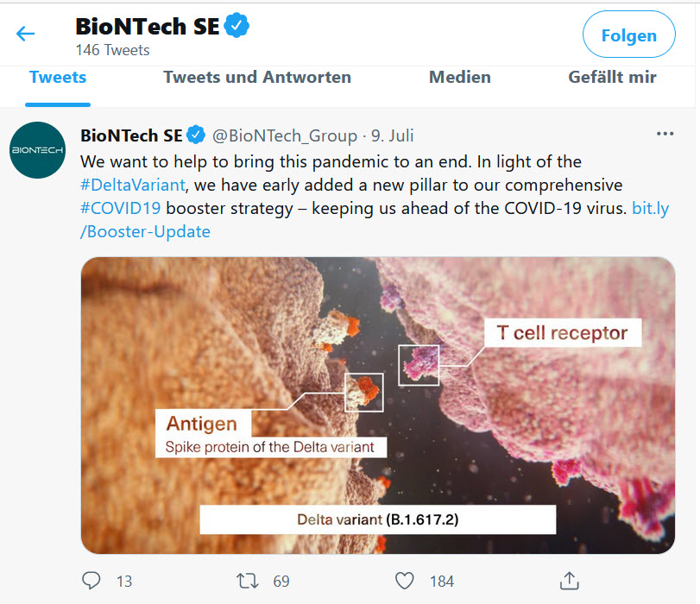Image resolution: width=700 pixels, height=604 pixels.
Task: Open the BioNTech profile avatar
Action: pyautogui.click(x=38, y=151)
